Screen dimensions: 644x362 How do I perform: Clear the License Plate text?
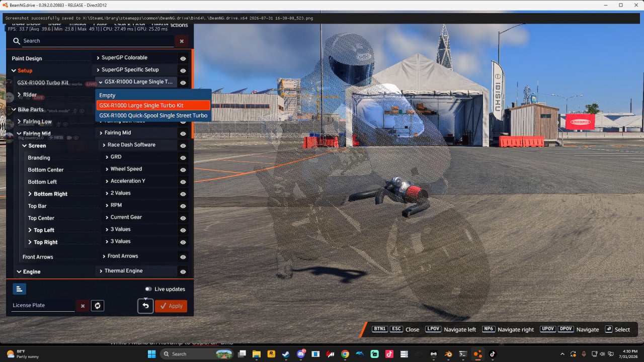point(83,306)
